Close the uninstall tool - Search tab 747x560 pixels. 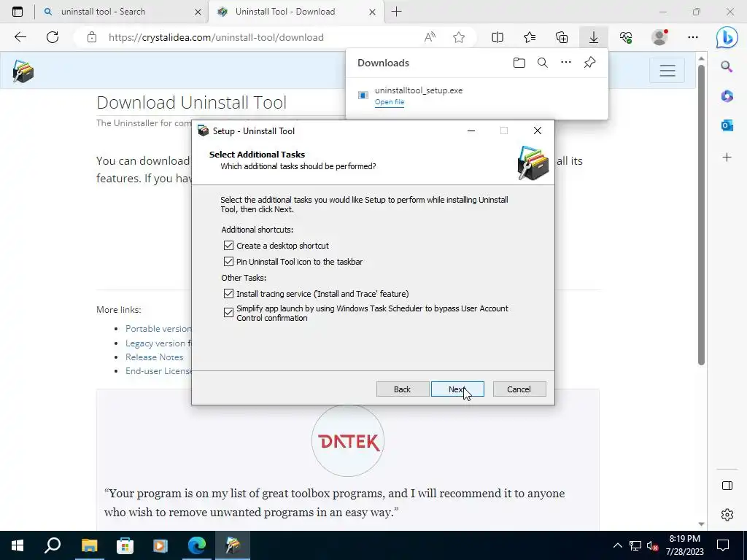[x=198, y=12]
